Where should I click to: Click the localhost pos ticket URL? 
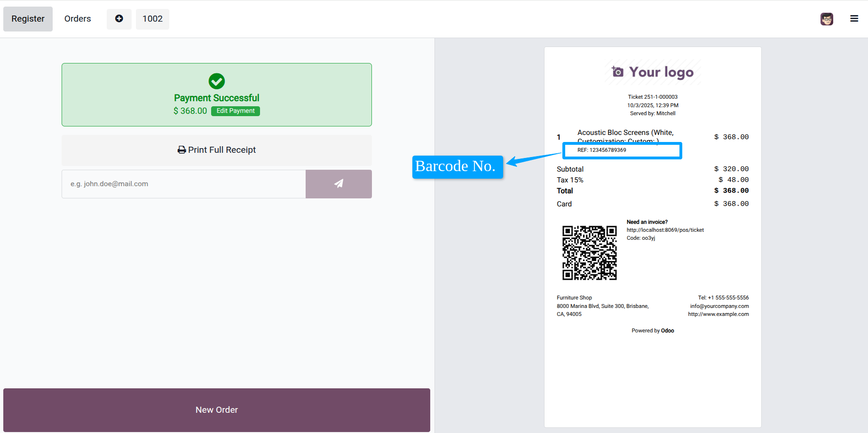(665, 230)
